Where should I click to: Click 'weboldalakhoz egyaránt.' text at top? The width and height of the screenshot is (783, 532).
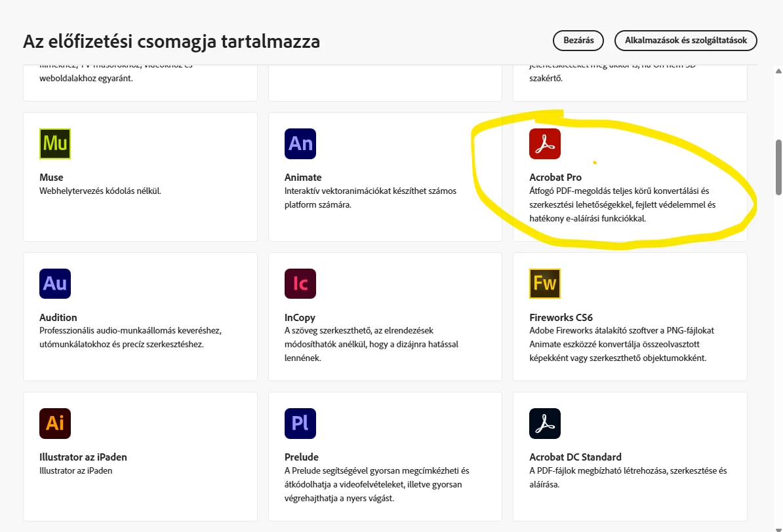point(86,79)
